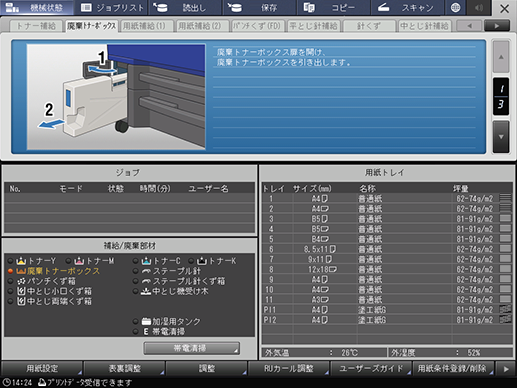Image resolution: width=517 pixels, height=388 pixels.
Task: Click the 中とじ綴受け木 indicator light
Action: point(136,291)
